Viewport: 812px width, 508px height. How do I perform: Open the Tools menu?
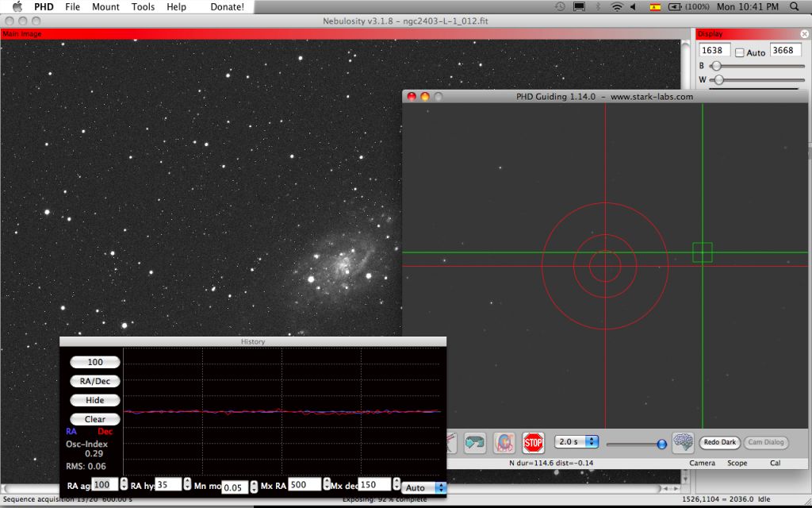coord(143,6)
